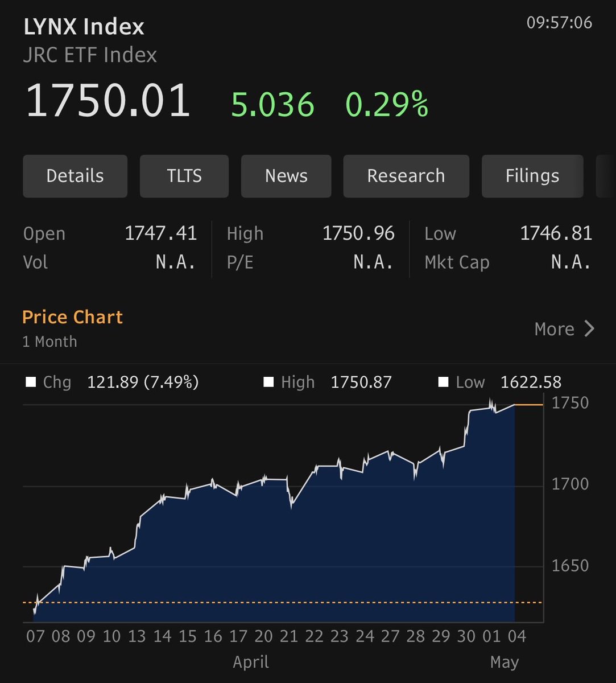Tap the 30 date on x-axis
This screenshot has height=683, width=616.
point(466,636)
